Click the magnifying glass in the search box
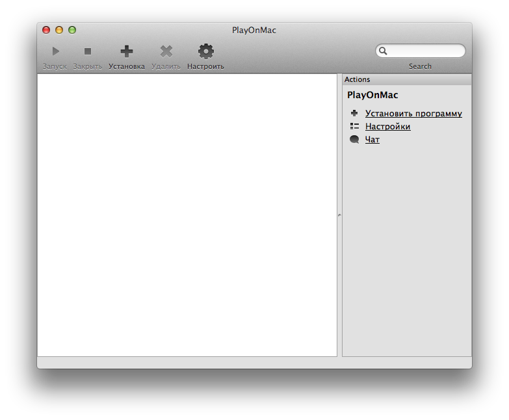This screenshot has height=420, width=509. [384, 51]
